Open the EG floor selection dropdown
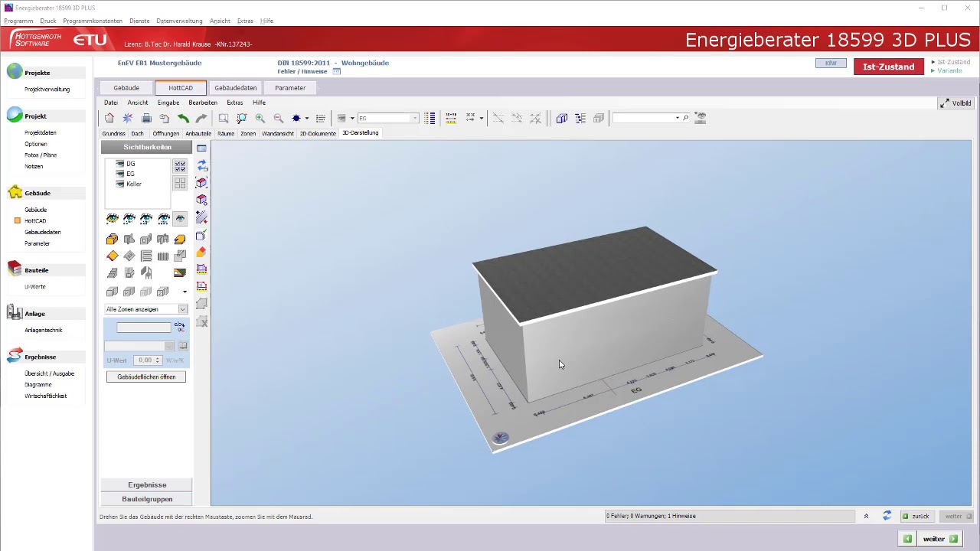980x551 pixels. coord(414,118)
